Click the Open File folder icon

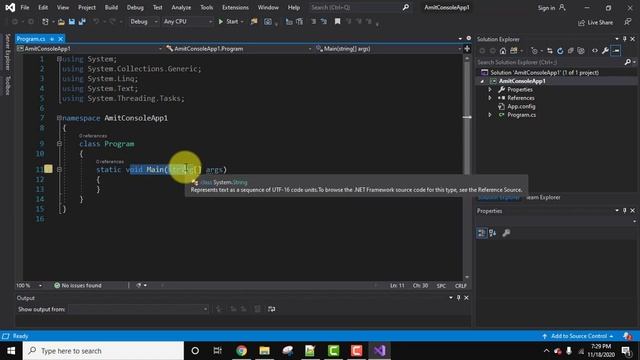click(x=61, y=22)
